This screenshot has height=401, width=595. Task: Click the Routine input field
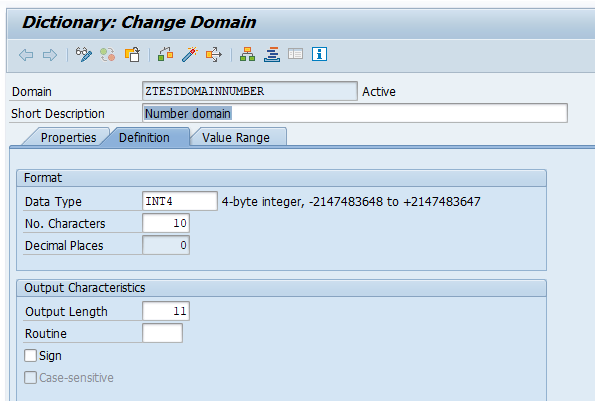[x=162, y=333]
